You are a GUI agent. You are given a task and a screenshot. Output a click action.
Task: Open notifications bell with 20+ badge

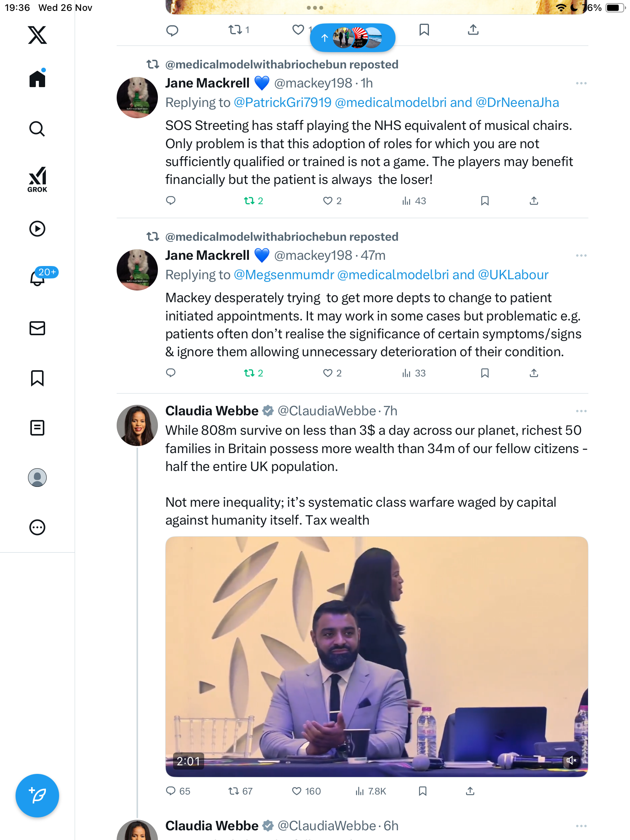pyautogui.click(x=38, y=278)
